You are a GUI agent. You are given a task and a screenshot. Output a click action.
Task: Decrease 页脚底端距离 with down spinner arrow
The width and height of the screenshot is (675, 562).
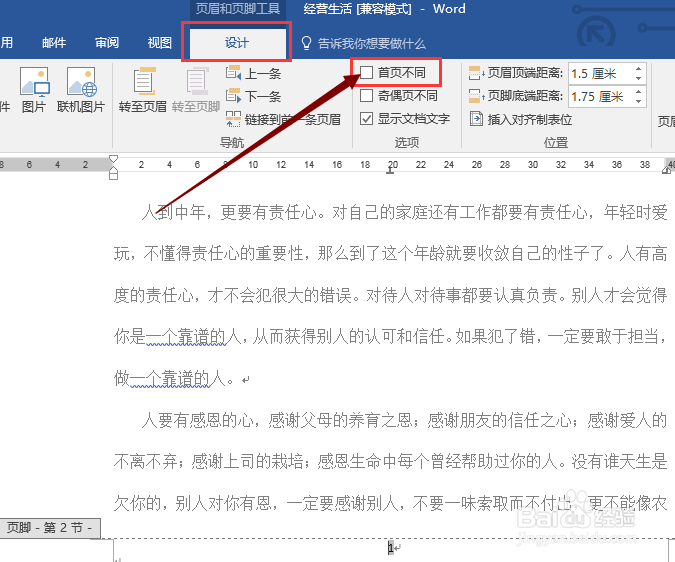pyautogui.click(x=638, y=101)
